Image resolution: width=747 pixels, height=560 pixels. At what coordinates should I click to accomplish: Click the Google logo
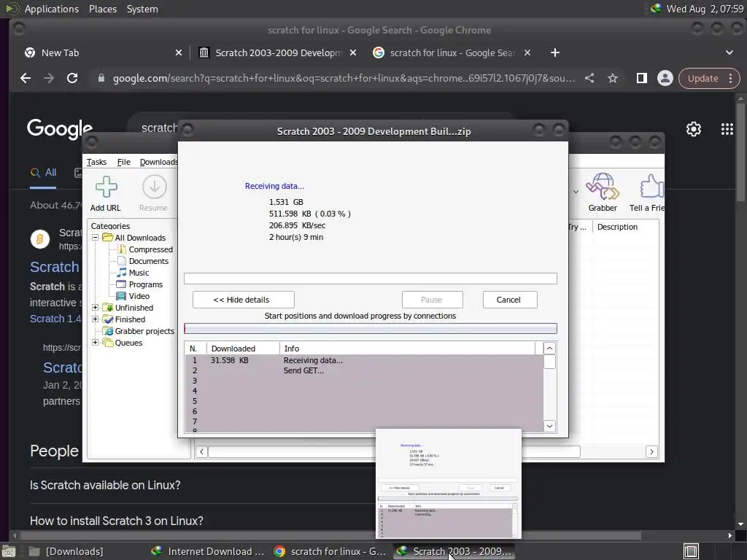coord(60,129)
